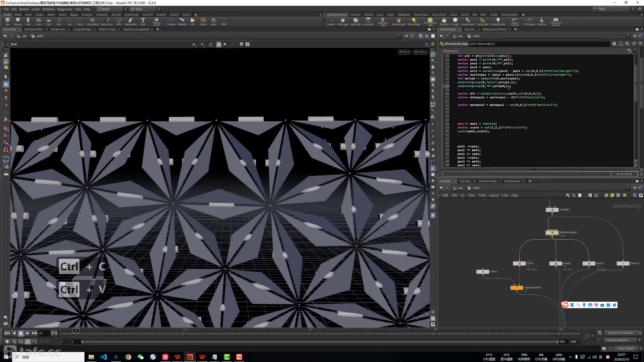Screen dimensions: 644x362
Task: Switch to the Render View tab
Action: (x=58, y=29)
